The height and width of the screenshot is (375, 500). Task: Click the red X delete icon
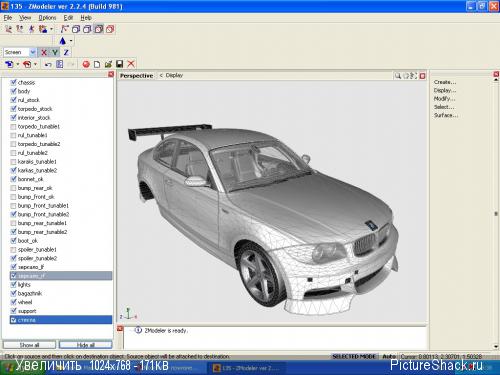coord(131,64)
